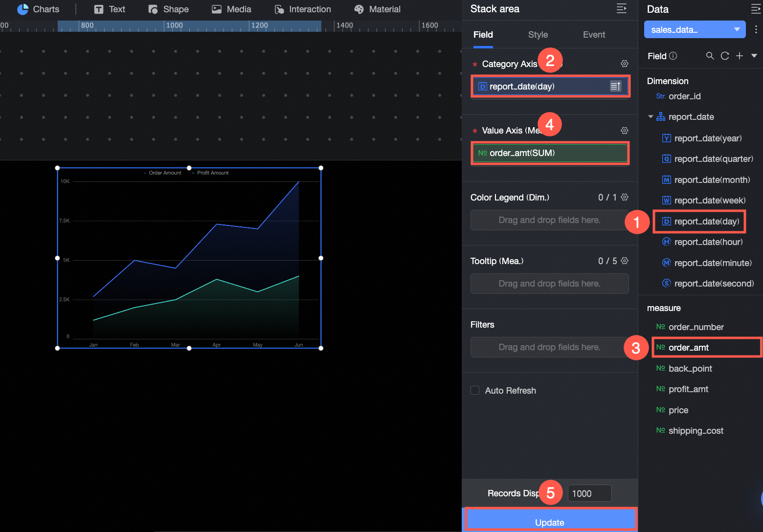763x532 pixels.
Task: Refresh the dataset fields list
Action: tap(725, 56)
